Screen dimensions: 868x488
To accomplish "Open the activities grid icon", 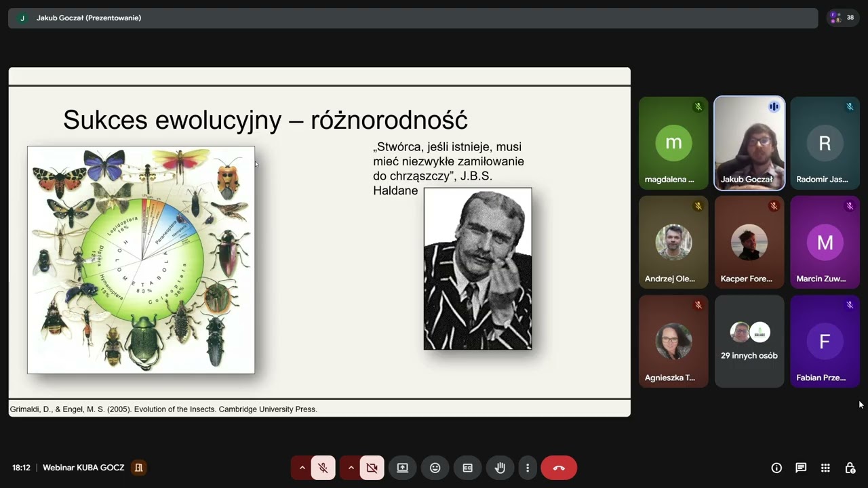I will click(x=825, y=468).
